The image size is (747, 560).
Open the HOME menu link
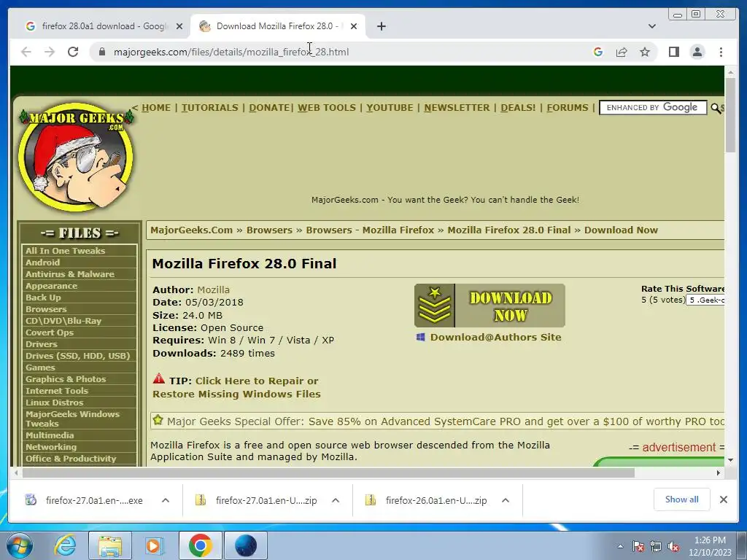click(156, 108)
